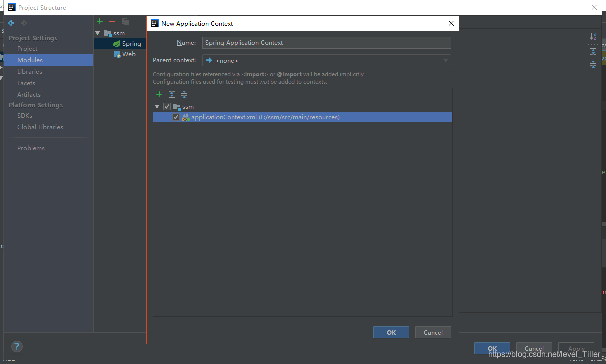Select the applicationContext.xml row
This screenshot has width=606, height=364.
tap(303, 117)
